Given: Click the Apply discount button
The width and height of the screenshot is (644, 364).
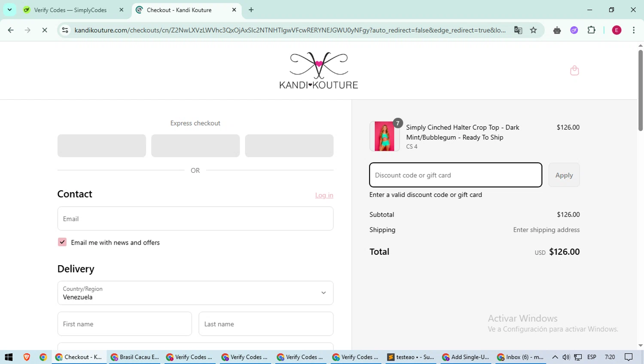Looking at the screenshot, I should point(564,175).
